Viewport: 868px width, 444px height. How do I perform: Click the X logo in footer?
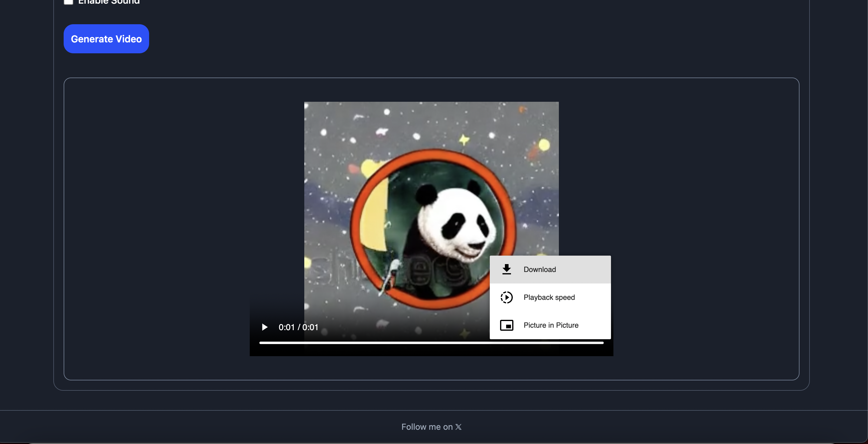pyautogui.click(x=458, y=427)
